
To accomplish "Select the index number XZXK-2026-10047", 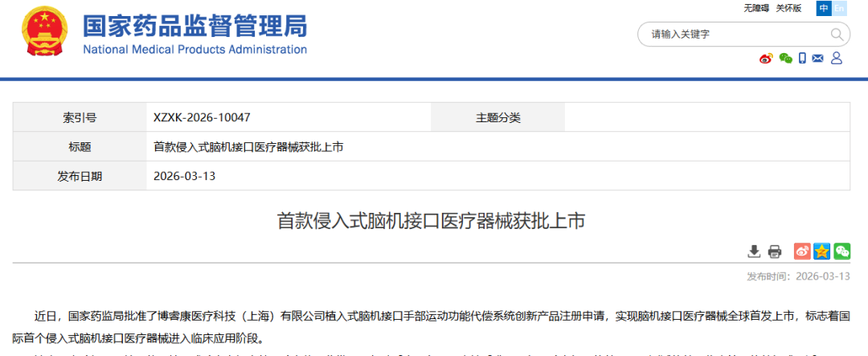I will point(202,117).
